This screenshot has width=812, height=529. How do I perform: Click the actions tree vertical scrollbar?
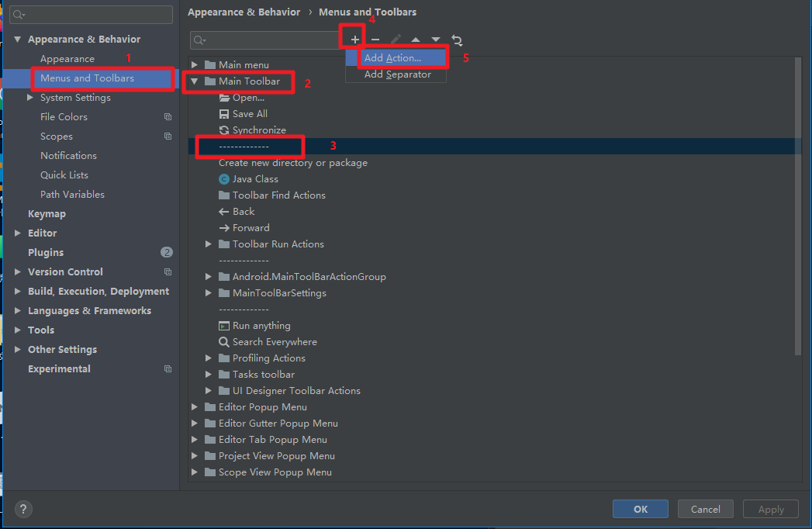pos(797,206)
